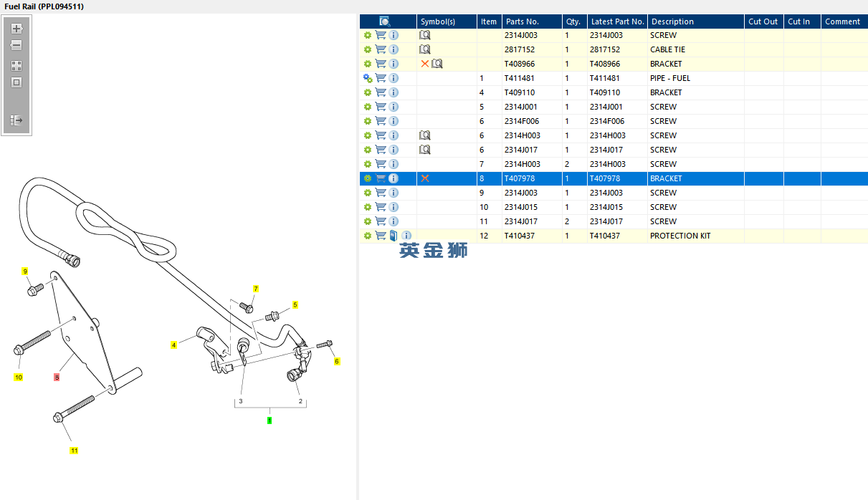Sort by Parts No. column header
This screenshot has width=868, height=500.
coord(532,21)
